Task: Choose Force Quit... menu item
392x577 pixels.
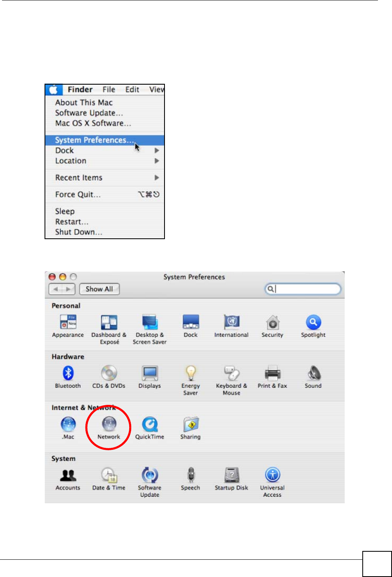Action: click(105, 195)
